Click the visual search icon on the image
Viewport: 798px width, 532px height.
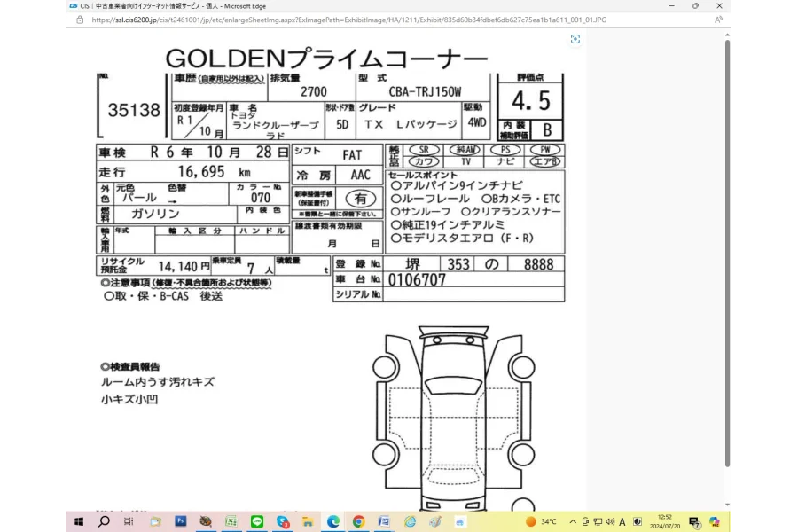(x=575, y=39)
